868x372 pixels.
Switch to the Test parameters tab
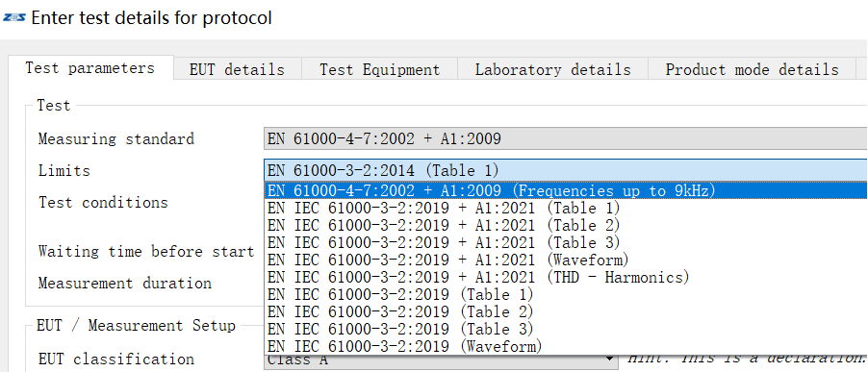coord(90,68)
